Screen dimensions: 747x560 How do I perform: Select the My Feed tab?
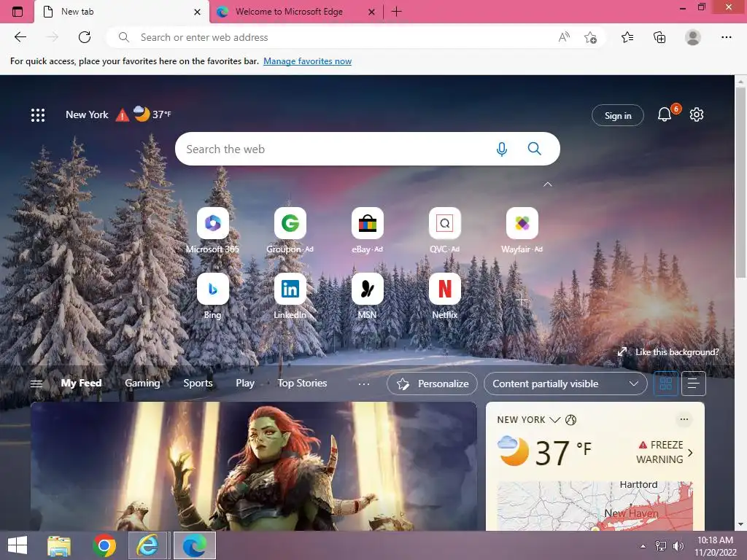[x=81, y=384]
